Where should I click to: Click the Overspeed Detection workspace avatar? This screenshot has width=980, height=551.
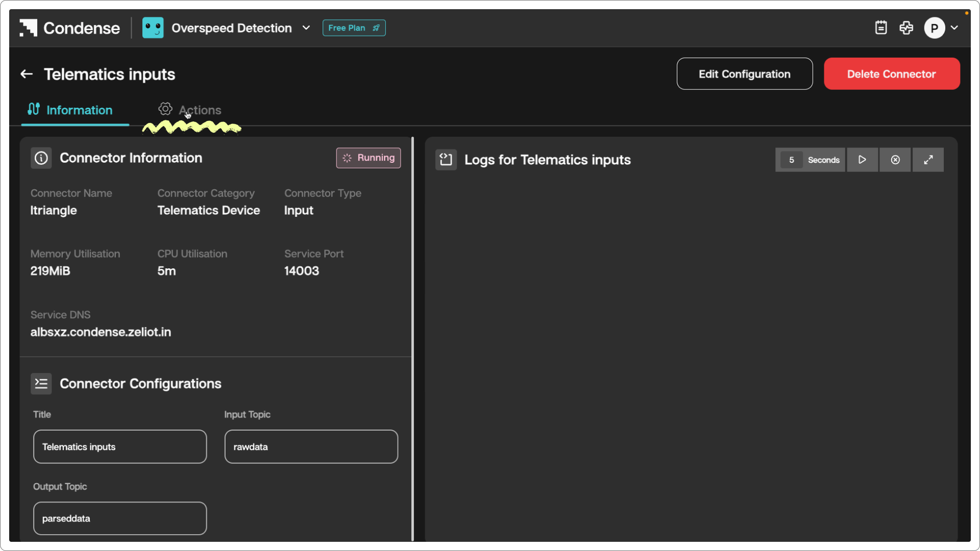click(x=153, y=28)
